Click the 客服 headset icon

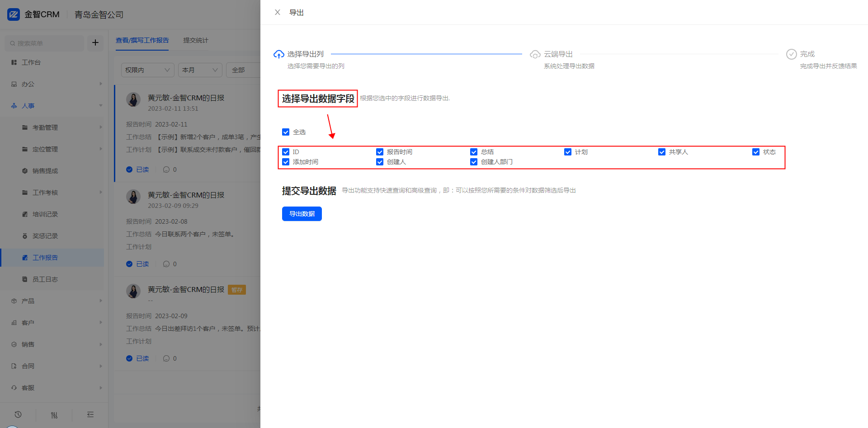(x=14, y=388)
